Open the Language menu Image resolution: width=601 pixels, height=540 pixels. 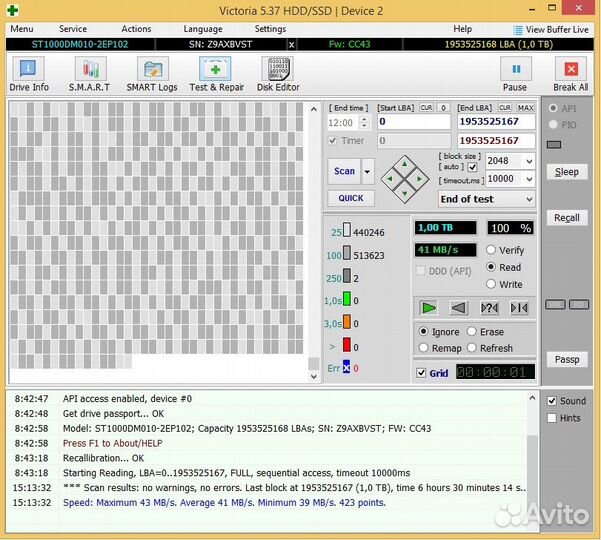[203, 29]
